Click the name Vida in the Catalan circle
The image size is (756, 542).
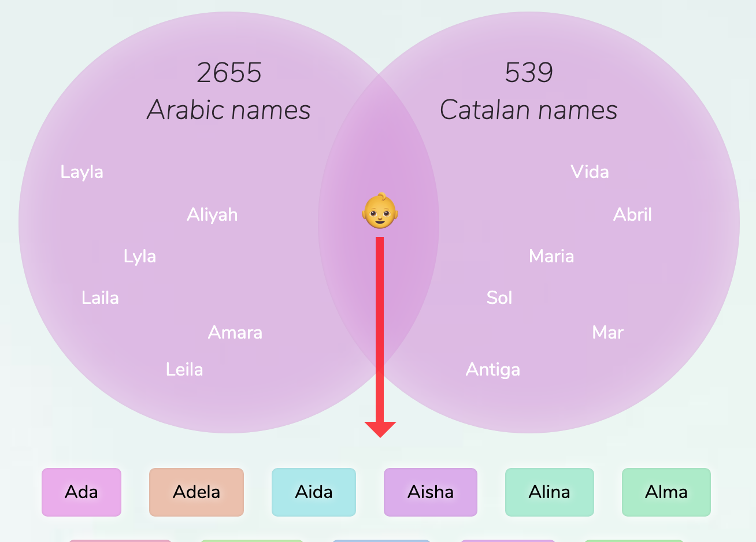(590, 172)
